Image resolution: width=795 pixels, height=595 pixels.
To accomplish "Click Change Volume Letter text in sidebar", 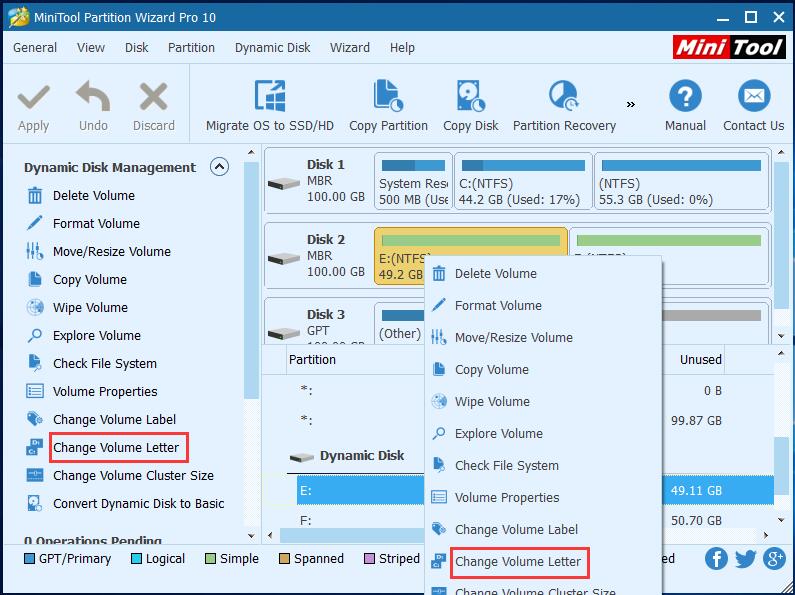I will click(116, 448).
